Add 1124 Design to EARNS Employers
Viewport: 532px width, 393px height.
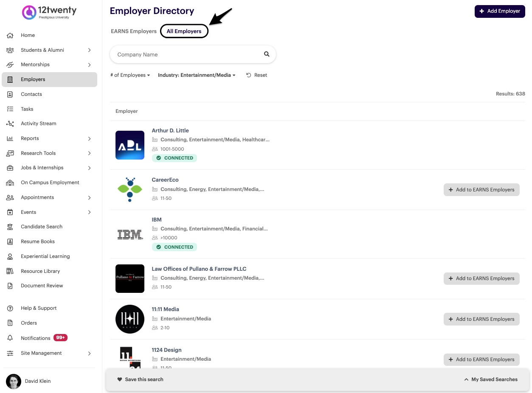(x=481, y=359)
